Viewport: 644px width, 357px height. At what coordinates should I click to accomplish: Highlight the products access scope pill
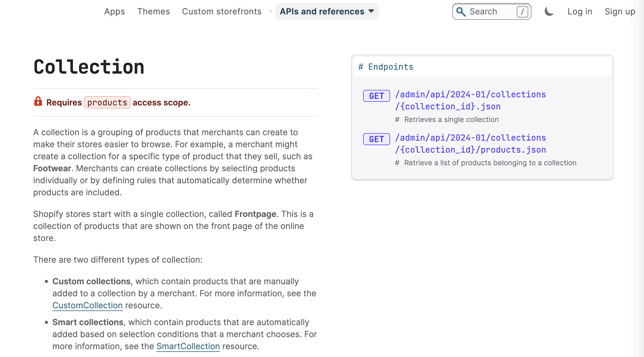(x=107, y=102)
